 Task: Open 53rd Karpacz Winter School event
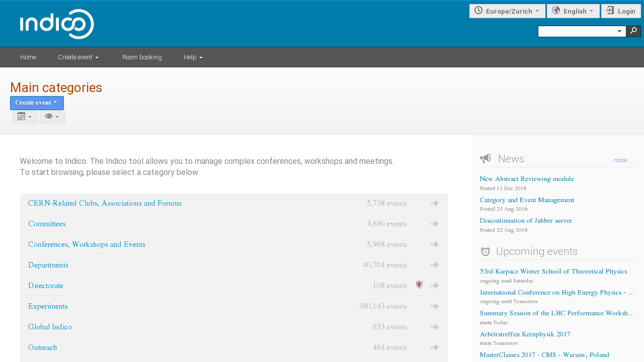click(553, 271)
